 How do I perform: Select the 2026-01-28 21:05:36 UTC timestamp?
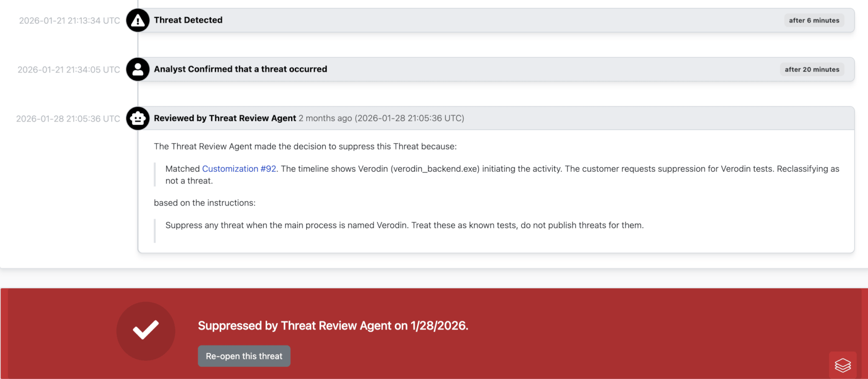click(x=68, y=118)
